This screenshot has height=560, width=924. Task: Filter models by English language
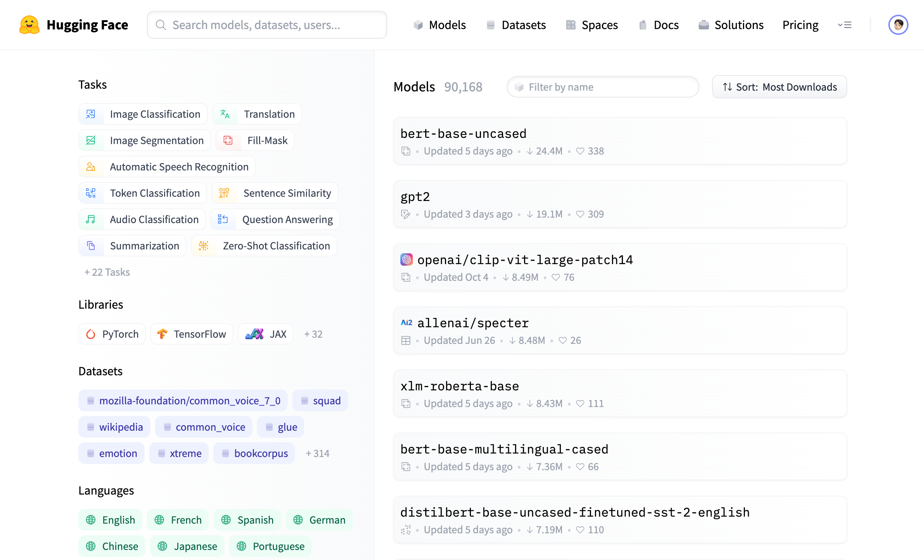point(110,520)
